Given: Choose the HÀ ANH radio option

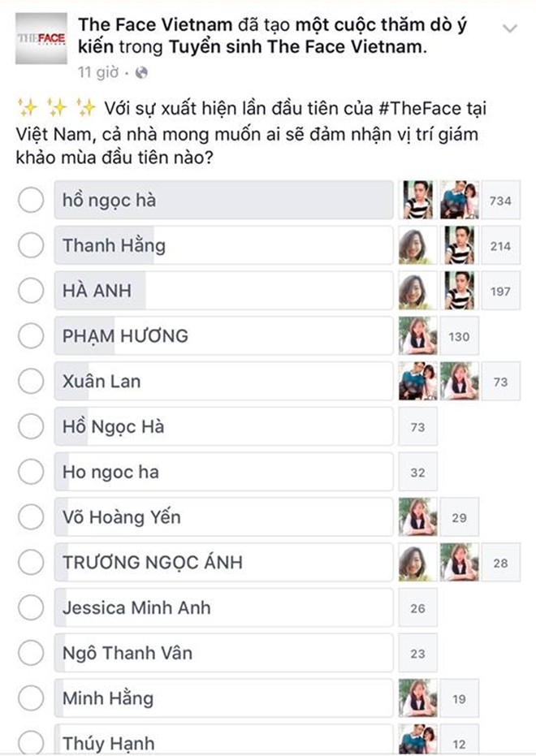Looking at the screenshot, I should click(x=30, y=291).
